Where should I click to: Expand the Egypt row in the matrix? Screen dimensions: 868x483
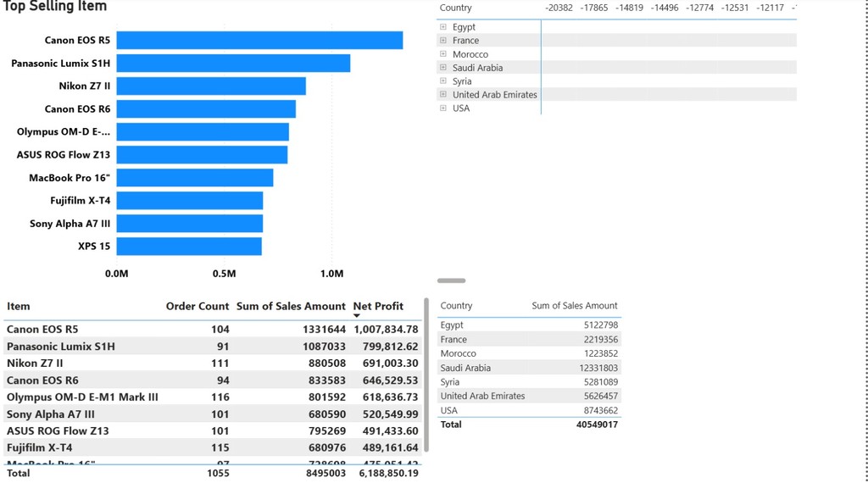pyautogui.click(x=442, y=27)
